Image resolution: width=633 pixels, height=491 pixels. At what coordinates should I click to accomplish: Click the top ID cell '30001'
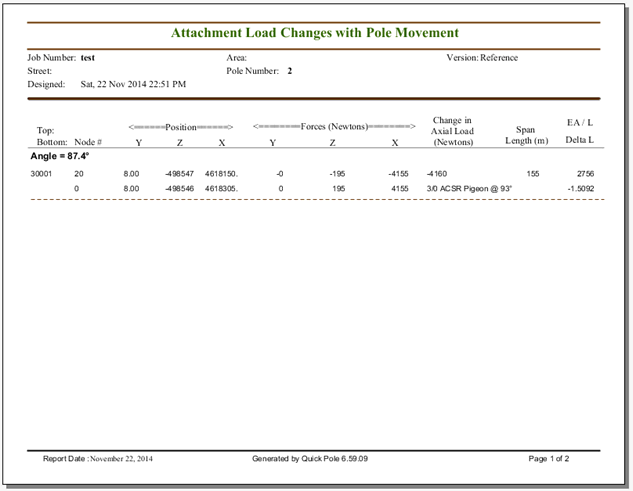[41, 174]
